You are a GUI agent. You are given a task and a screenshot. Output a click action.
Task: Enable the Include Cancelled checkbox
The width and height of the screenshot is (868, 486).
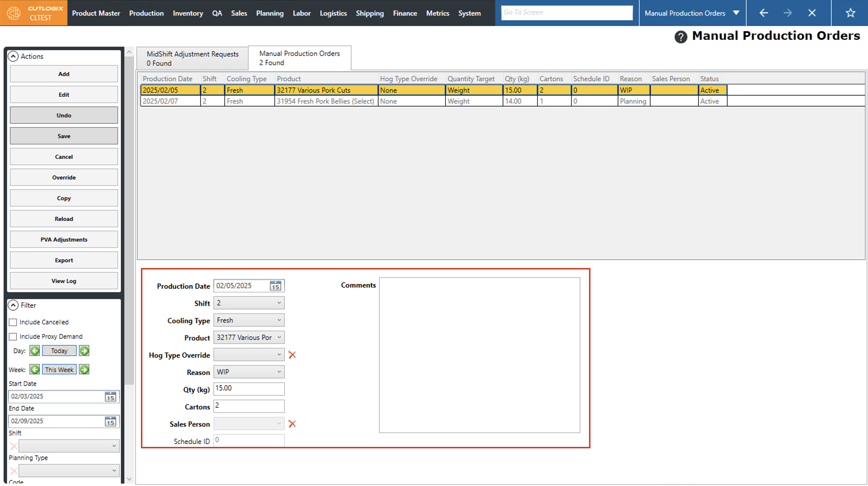click(x=13, y=322)
